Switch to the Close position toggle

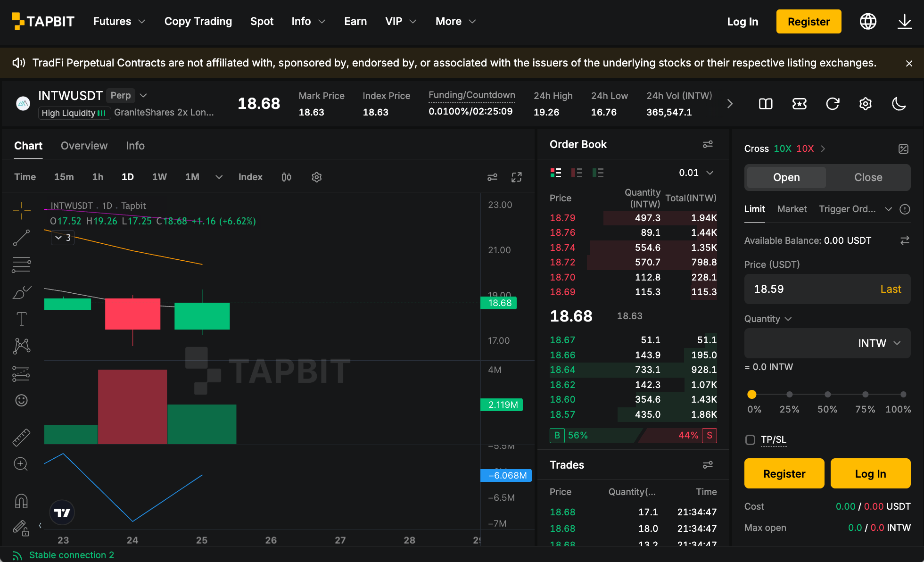(868, 177)
